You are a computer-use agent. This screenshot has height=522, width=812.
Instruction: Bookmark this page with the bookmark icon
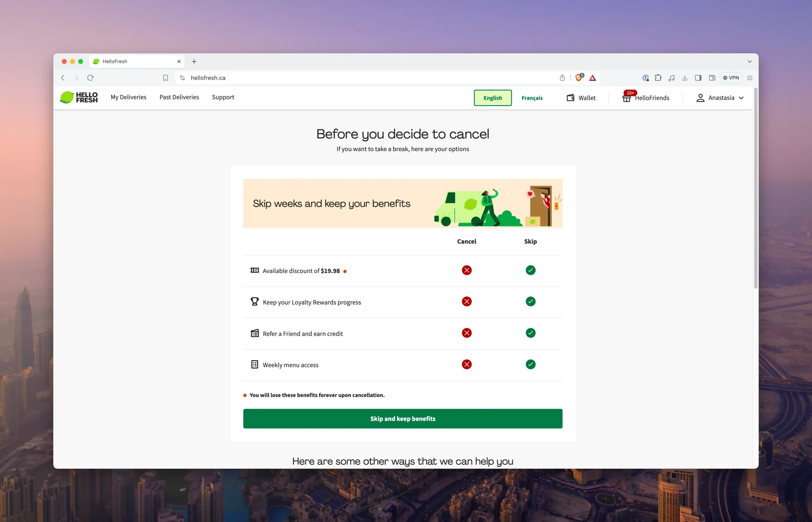click(x=166, y=78)
